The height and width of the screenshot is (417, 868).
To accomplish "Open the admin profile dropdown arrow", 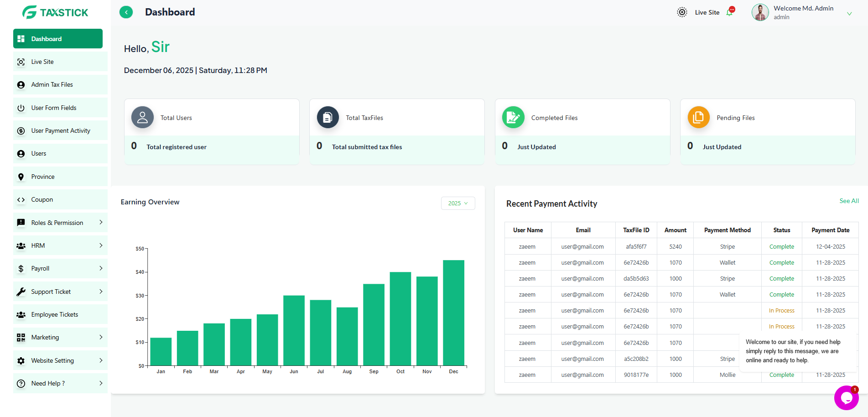I will point(849,14).
